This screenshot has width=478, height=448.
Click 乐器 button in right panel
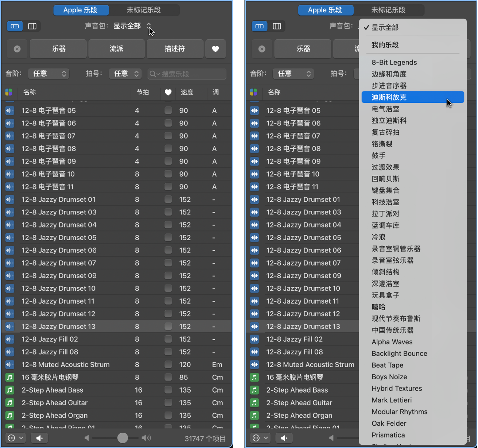303,49
